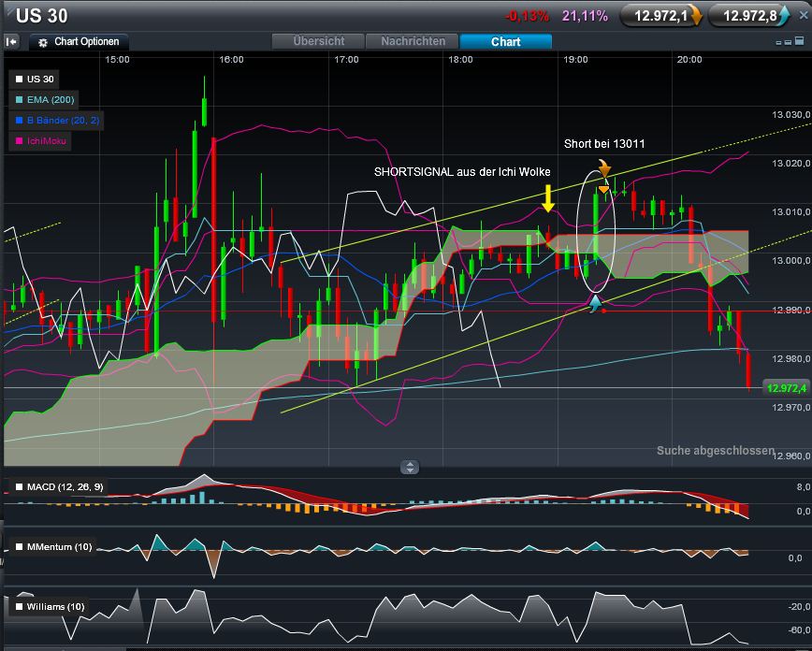Screen dimensions: 812x651
Task: Switch to the Übersicht tab
Action: (x=318, y=41)
